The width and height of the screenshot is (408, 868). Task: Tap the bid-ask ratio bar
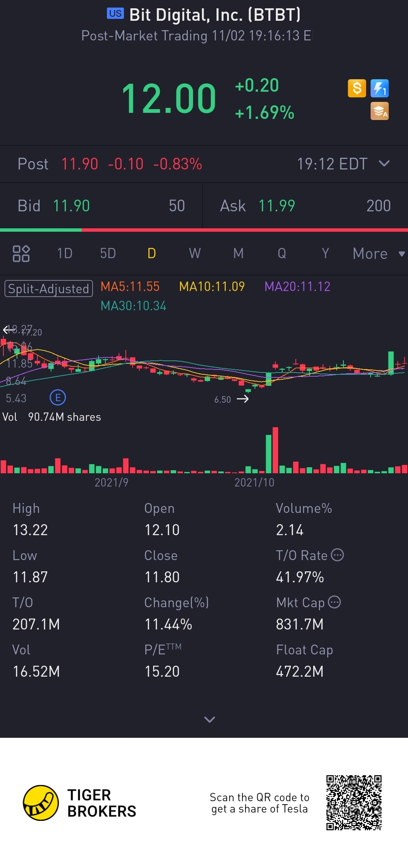tap(204, 230)
